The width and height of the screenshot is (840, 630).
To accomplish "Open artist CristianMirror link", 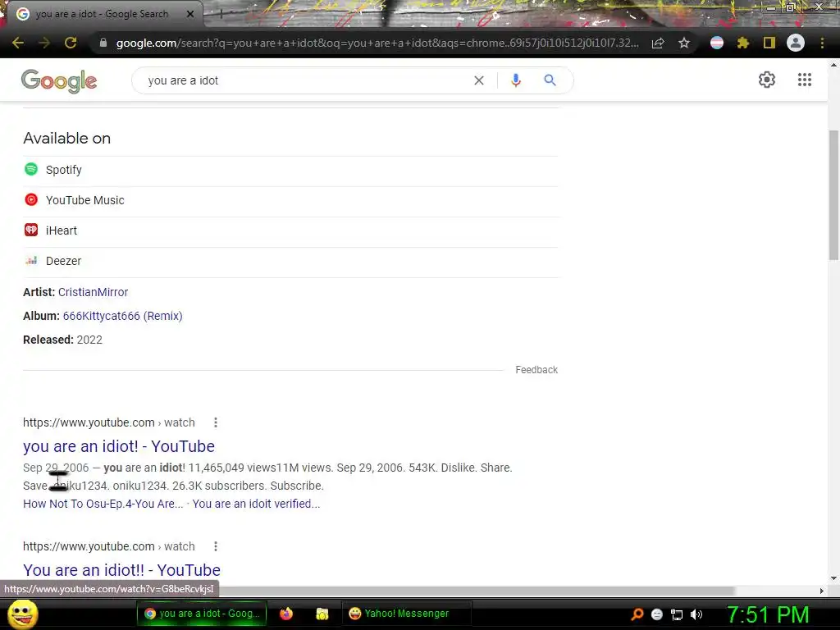I will 94,292.
